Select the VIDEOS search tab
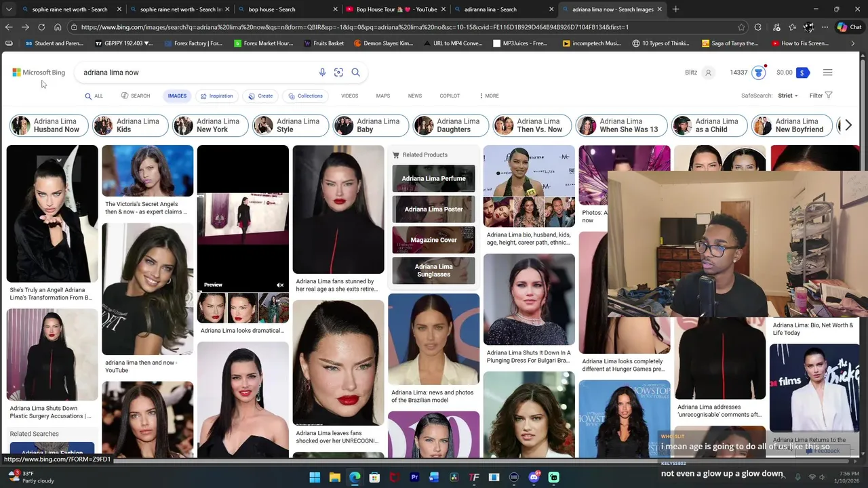The image size is (868, 488). (349, 96)
